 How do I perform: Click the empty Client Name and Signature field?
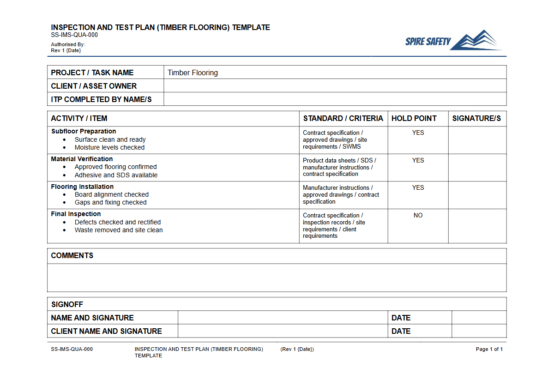coord(283,331)
